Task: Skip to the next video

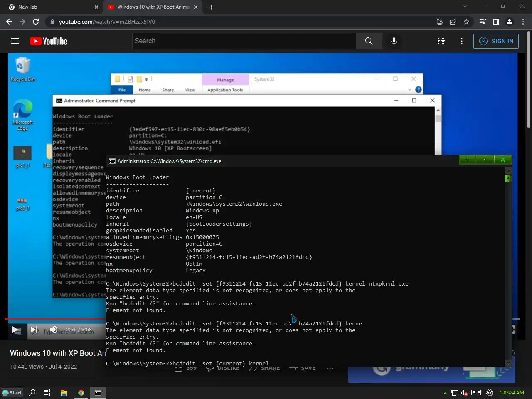Action: 34,330
